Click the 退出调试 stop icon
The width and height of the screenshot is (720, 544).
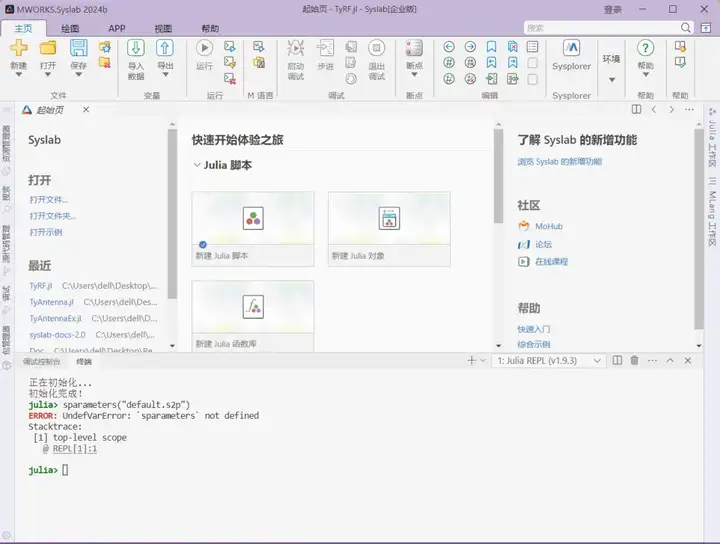coord(377,48)
